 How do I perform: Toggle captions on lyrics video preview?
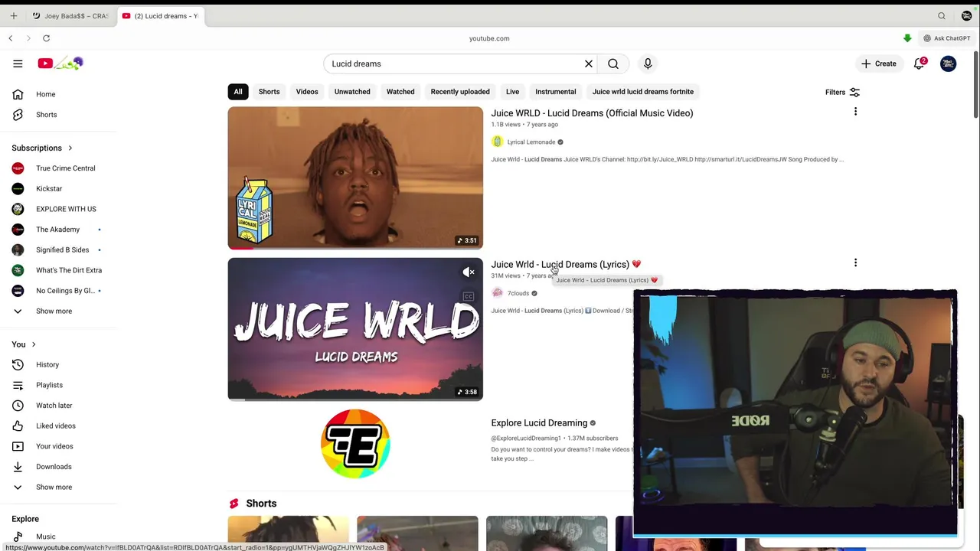point(469,297)
